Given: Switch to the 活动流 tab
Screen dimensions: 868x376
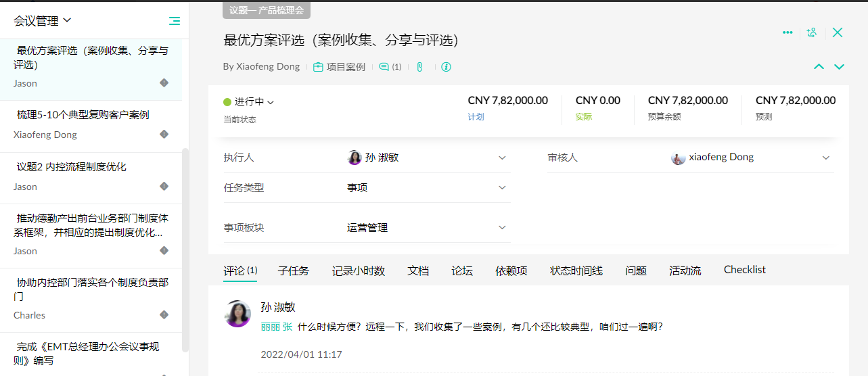Looking at the screenshot, I should (685, 271).
